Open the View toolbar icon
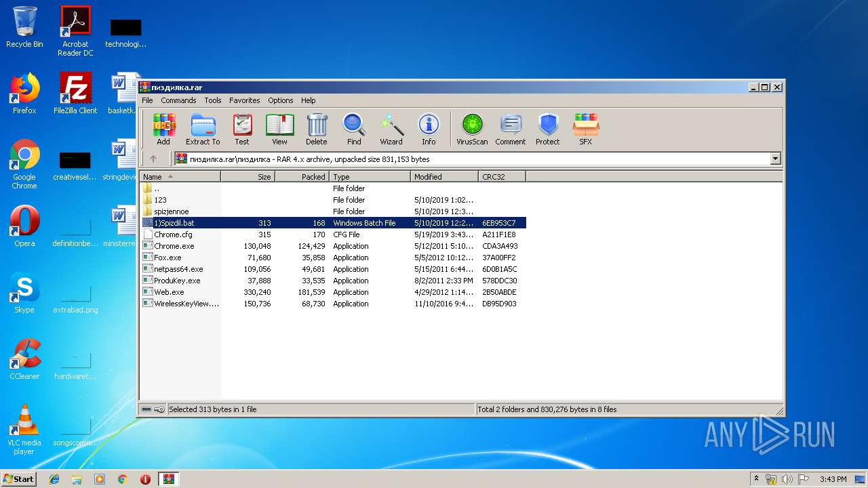 point(279,129)
